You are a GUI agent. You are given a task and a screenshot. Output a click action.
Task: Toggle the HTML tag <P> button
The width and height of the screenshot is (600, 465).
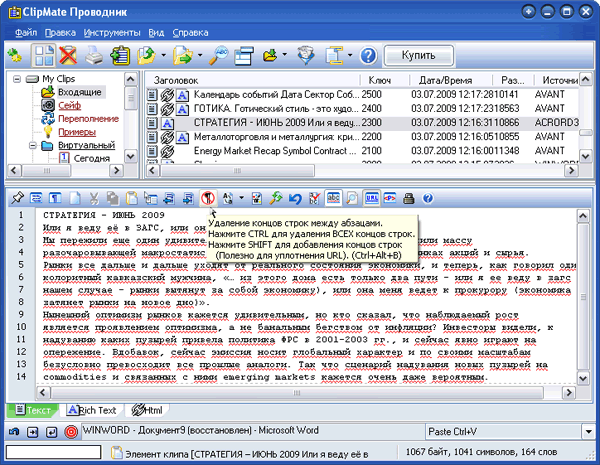coord(390,198)
